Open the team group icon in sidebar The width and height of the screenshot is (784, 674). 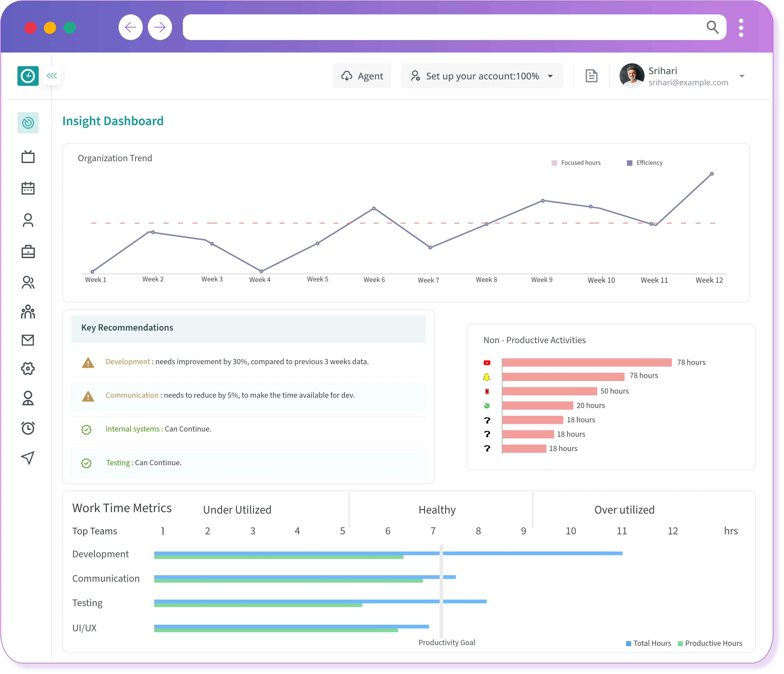tap(28, 312)
